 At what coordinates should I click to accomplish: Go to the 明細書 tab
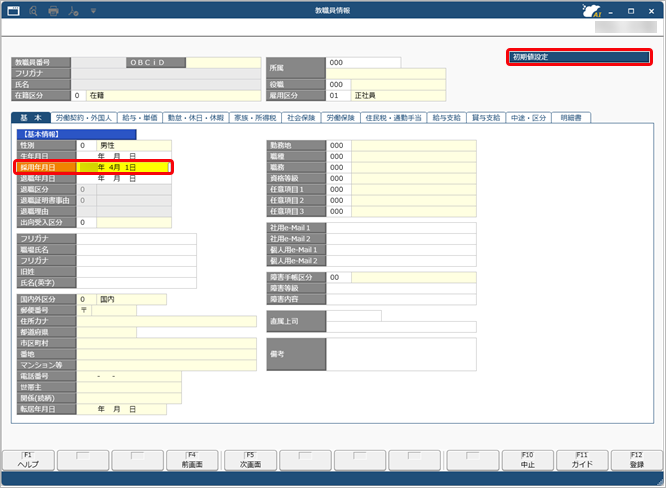(x=574, y=118)
